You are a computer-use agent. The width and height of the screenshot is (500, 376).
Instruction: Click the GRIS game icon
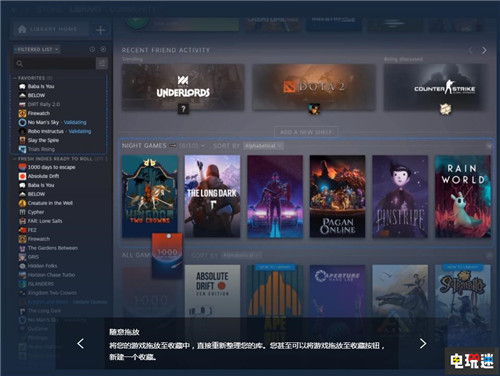coord(22,257)
